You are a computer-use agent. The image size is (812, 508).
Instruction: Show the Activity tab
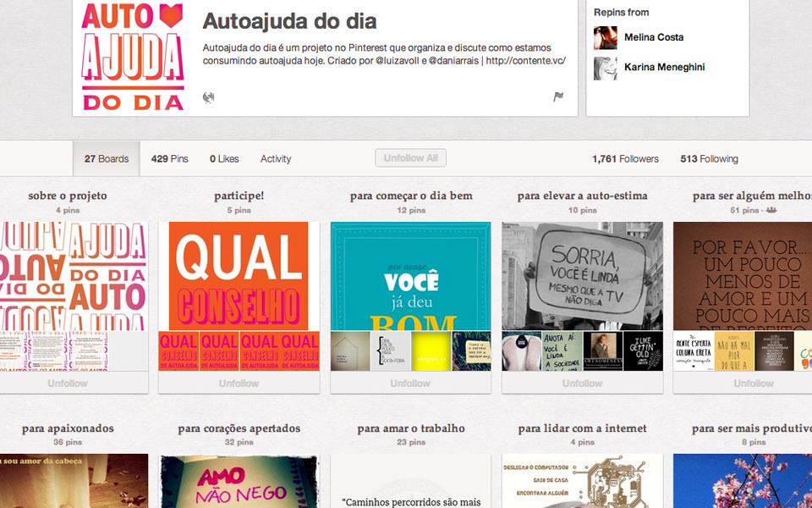click(x=276, y=159)
